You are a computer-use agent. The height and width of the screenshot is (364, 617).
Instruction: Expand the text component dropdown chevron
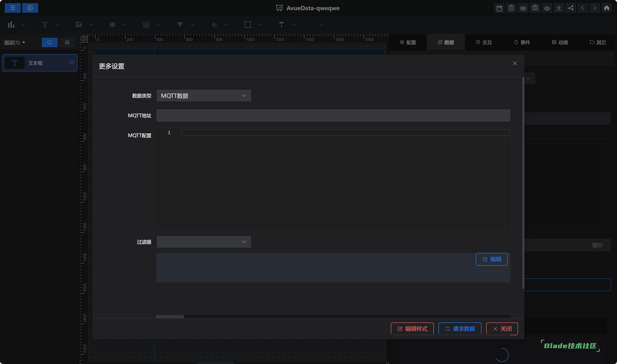point(57,24)
